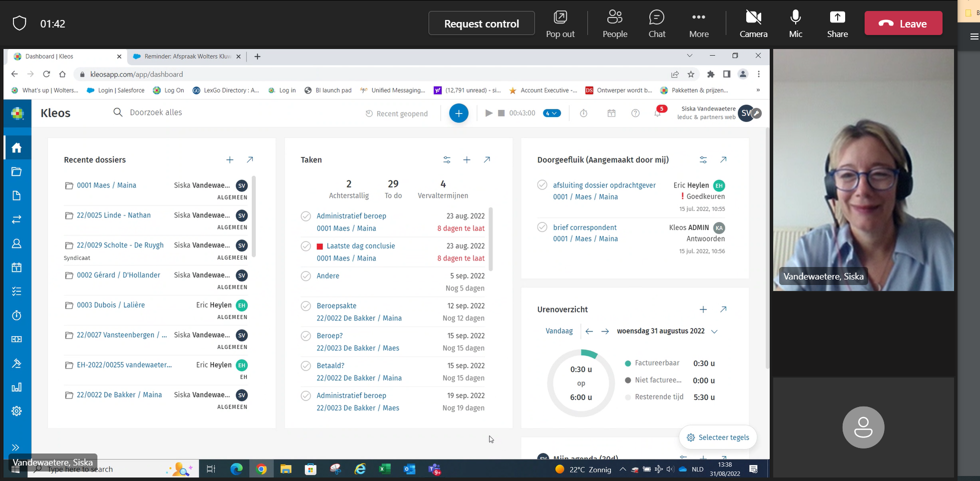This screenshot has height=481, width=980.
Task: Open the notifications bell with 5 badge
Action: [x=657, y=113]
